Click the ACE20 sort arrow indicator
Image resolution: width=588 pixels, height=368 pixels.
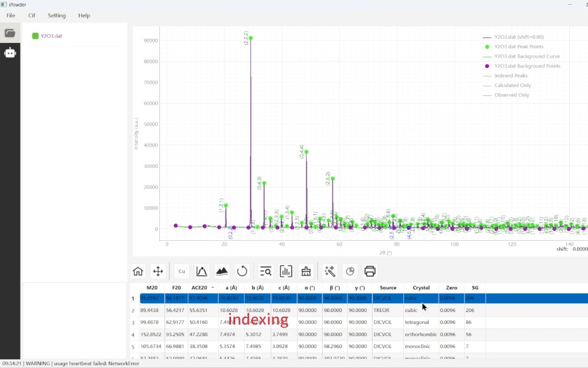tap(213, 288)
